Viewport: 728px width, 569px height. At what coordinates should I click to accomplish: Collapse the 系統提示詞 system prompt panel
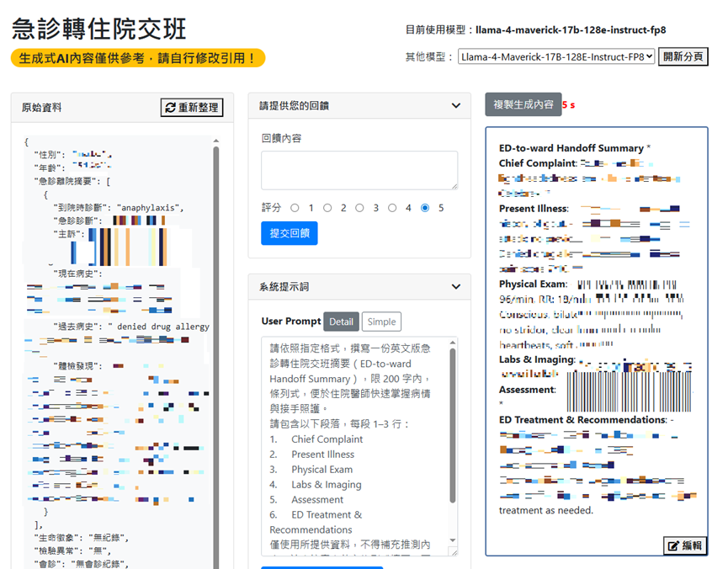coord(457,285)
